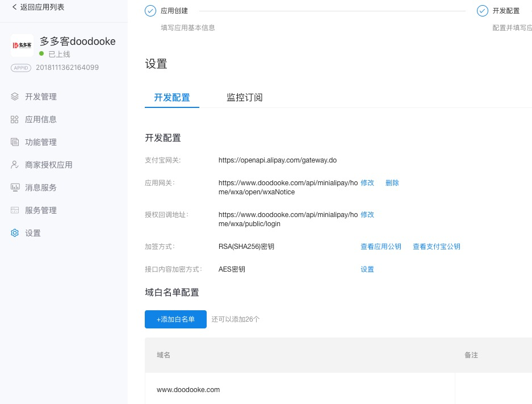
Task: Click the 设置 gear icon in sidebar
Action: [x=15, y=233]
